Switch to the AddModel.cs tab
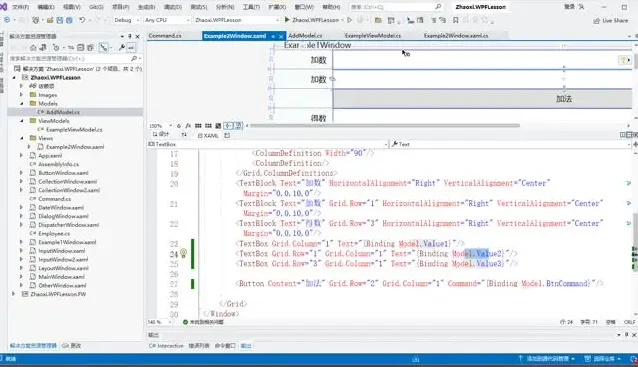Screen dimensions: 638x367 coord(305,36)
